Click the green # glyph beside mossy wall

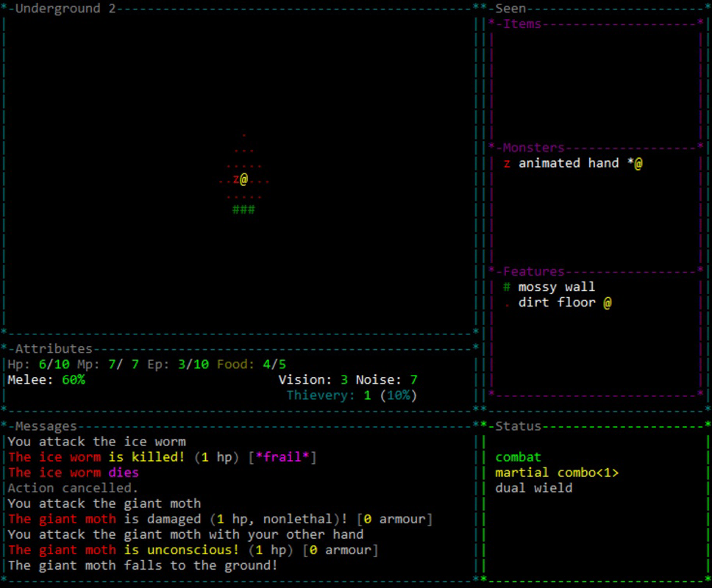[x=507, y=287]
